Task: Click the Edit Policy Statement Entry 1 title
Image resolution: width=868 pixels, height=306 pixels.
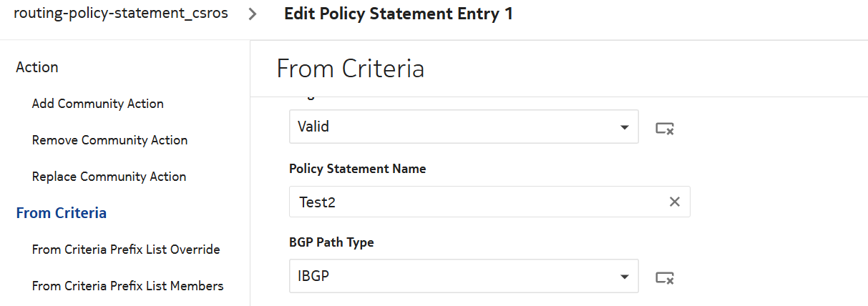Action: [399, 14]
